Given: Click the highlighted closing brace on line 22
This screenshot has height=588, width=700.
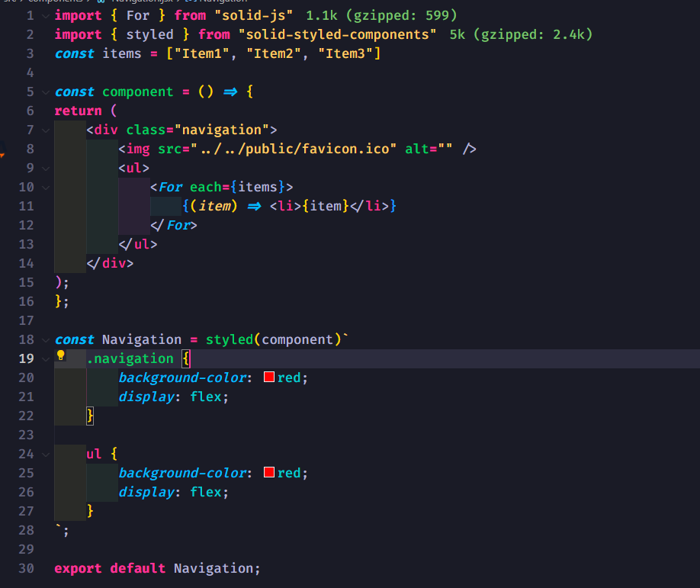Looking at the screenshot, I should click(90, 416).
